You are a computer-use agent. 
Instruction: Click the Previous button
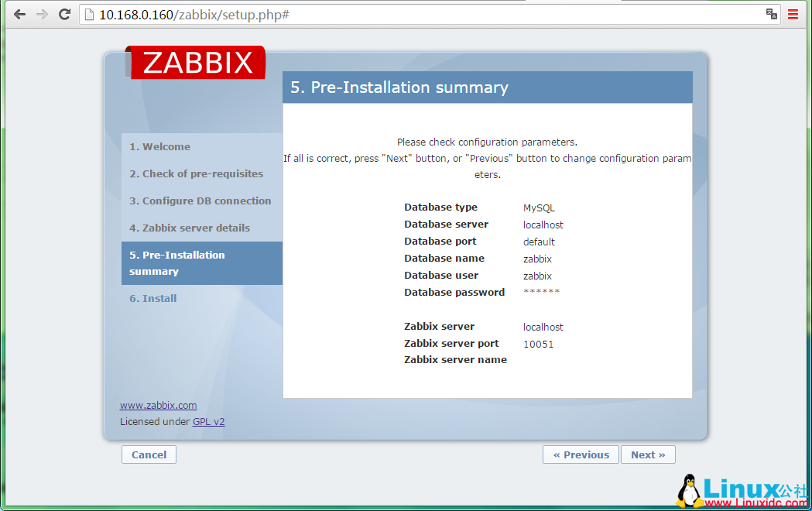pos(581,454)
